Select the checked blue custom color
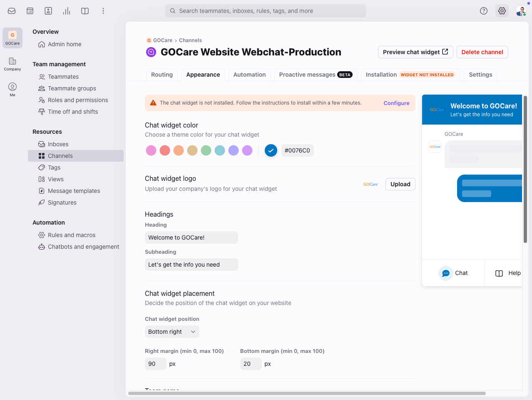This screenshot has height=400, width=532. tap(271, 150)
